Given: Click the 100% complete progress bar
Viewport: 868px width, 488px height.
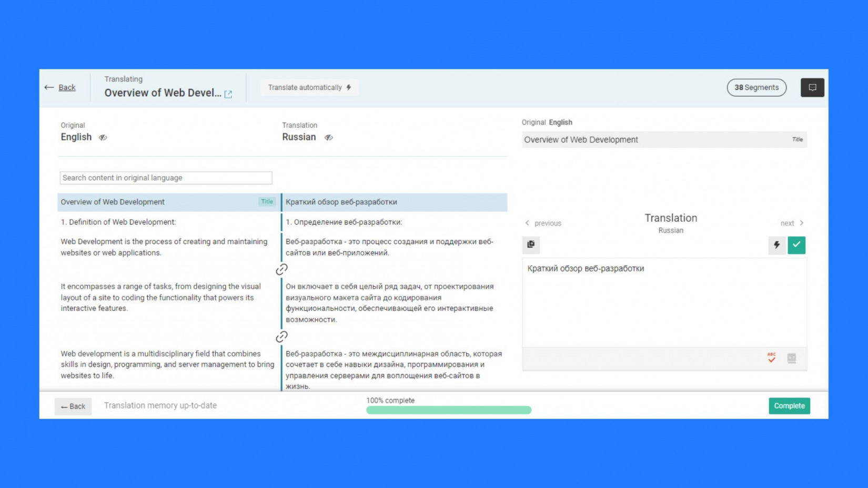Looking at the screenshot, I should [449, 410].
